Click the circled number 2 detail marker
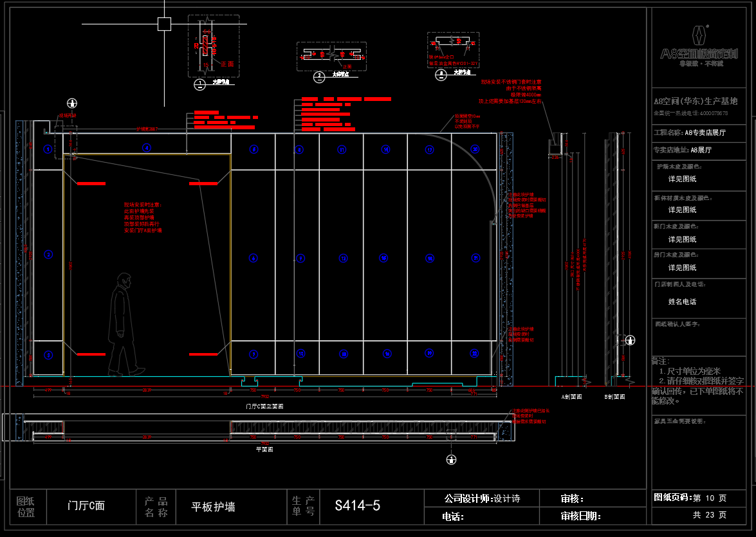756x537 pixels. click(x=319, y=76)
